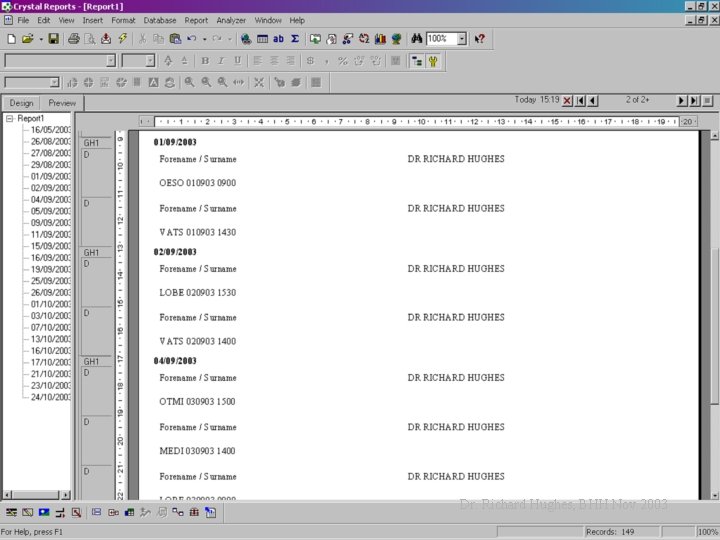Click LOBE 020903 1530 text
Viewport: 720px width, 540px height.
[197, 292]
